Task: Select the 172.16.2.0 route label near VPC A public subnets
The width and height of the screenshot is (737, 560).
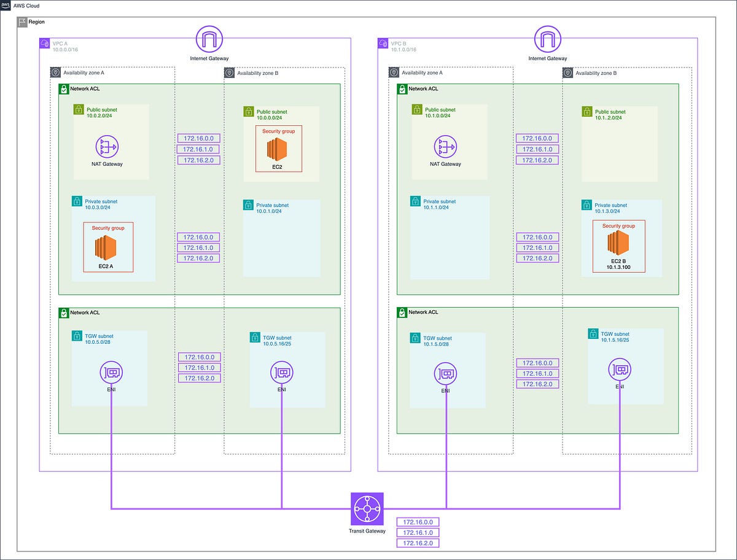Action: [x=198, y=160]
